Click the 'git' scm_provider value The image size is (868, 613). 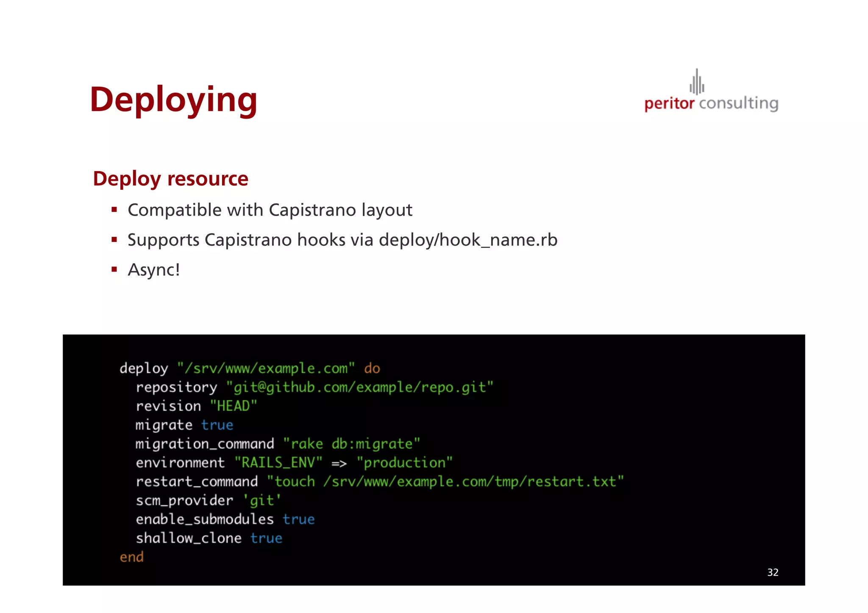coord(262,501)
